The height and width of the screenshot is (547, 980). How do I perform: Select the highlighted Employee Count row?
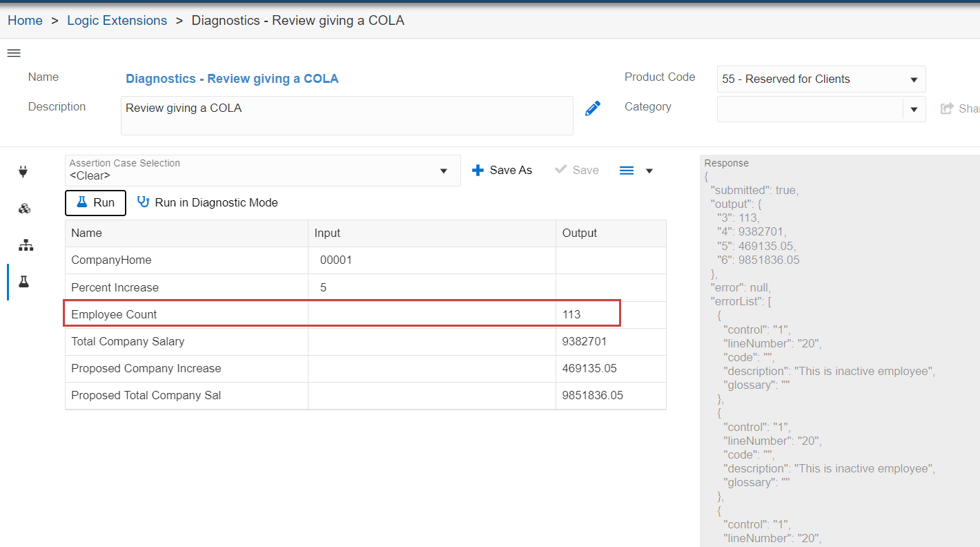pyautogui.click(x=342, y=313)
